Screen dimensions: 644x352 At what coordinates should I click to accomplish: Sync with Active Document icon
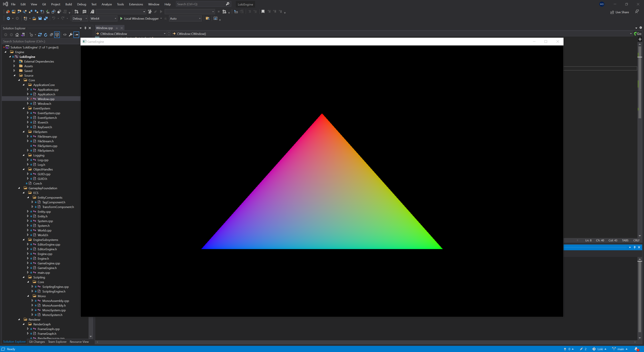40,35
